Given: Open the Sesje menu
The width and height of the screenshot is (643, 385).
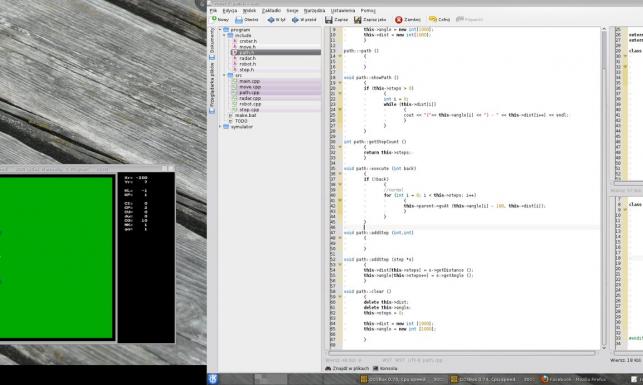Looking at the screenshot, I should click(292, 11).
